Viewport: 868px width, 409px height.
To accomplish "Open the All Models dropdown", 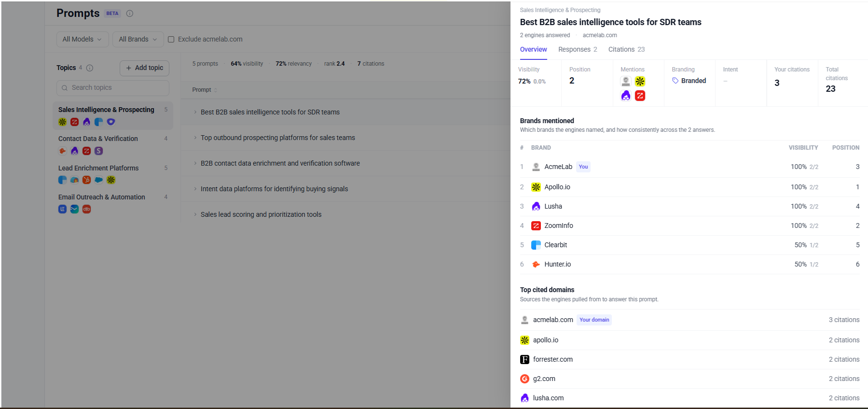I will 82,39.
